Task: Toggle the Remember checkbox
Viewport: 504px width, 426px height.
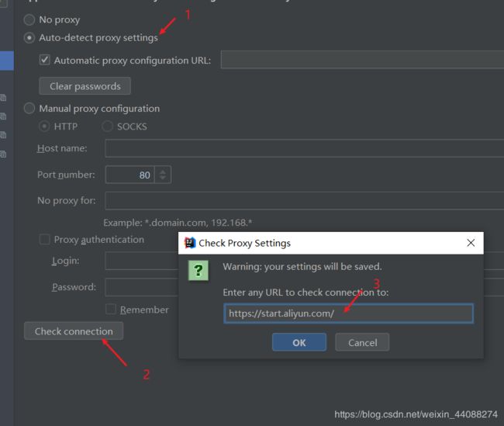Action: pos(111,309)
